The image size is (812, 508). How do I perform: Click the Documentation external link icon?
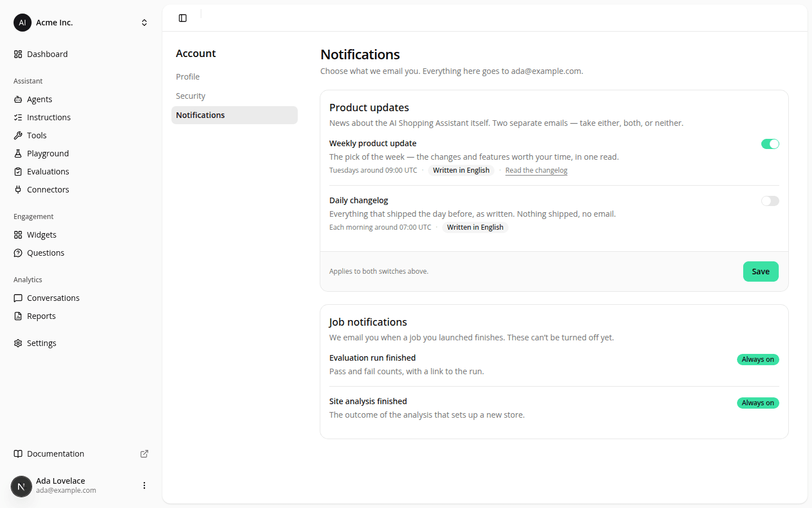coord(144,454)
